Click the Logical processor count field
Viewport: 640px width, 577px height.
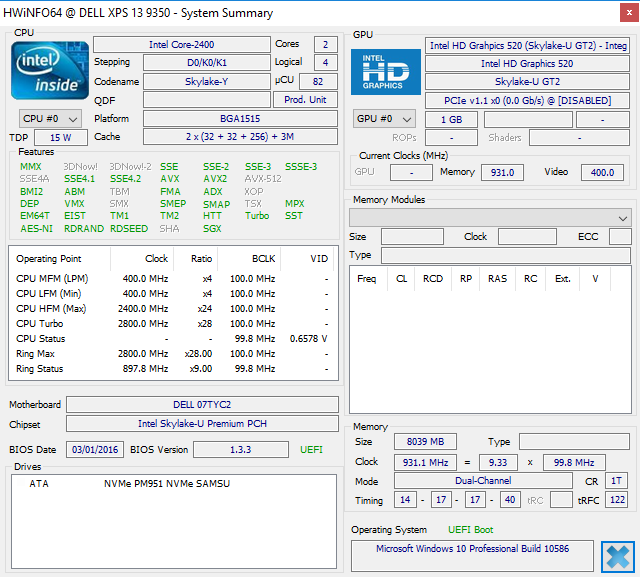326,63
